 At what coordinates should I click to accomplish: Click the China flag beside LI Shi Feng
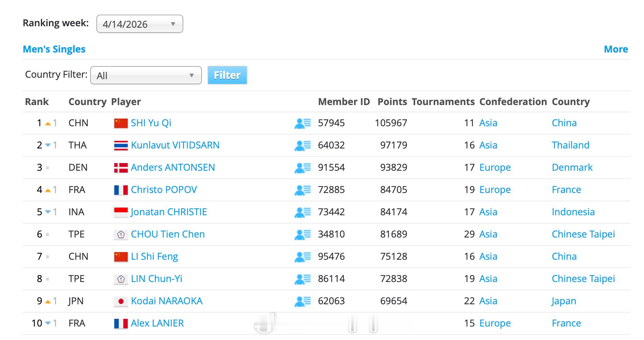[x=121, y=257]
